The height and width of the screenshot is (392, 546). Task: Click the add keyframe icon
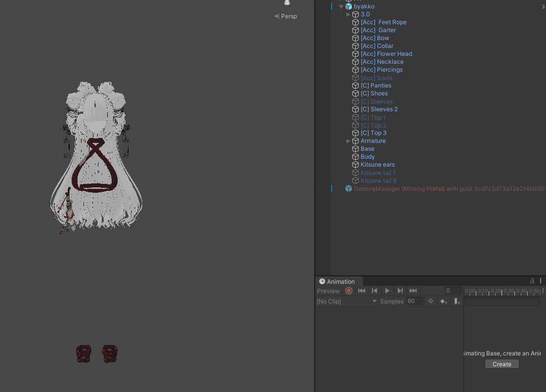444,302
